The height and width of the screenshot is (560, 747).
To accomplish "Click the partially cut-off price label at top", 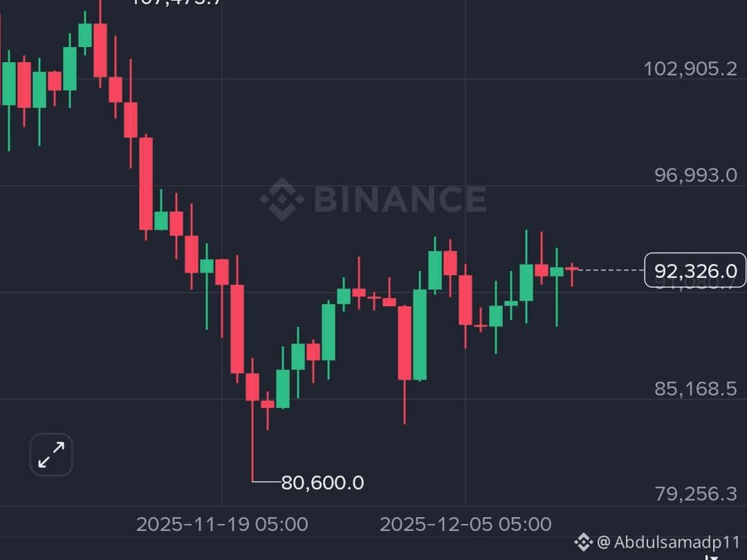I will (175, 2).
